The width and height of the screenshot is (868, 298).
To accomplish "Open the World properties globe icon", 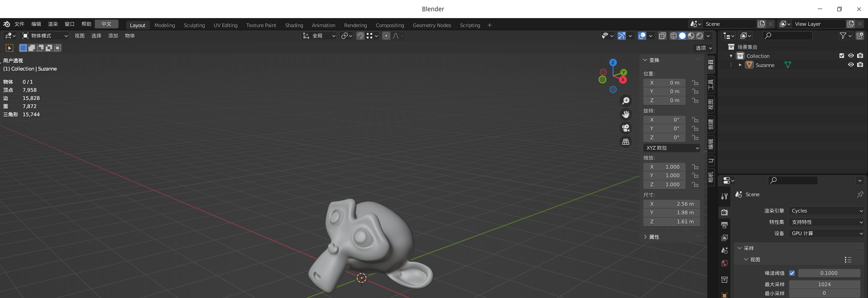I will 724,263.
